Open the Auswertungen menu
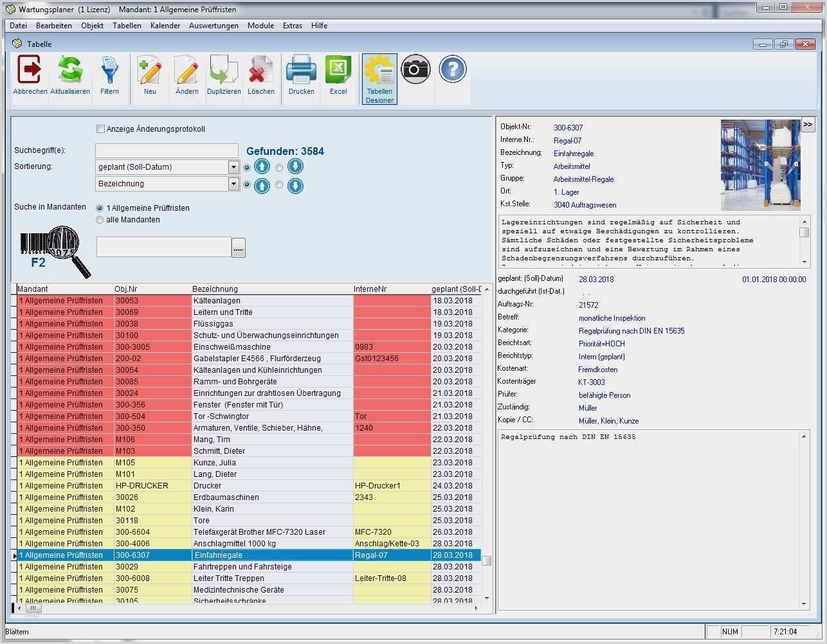 (214, 26)
